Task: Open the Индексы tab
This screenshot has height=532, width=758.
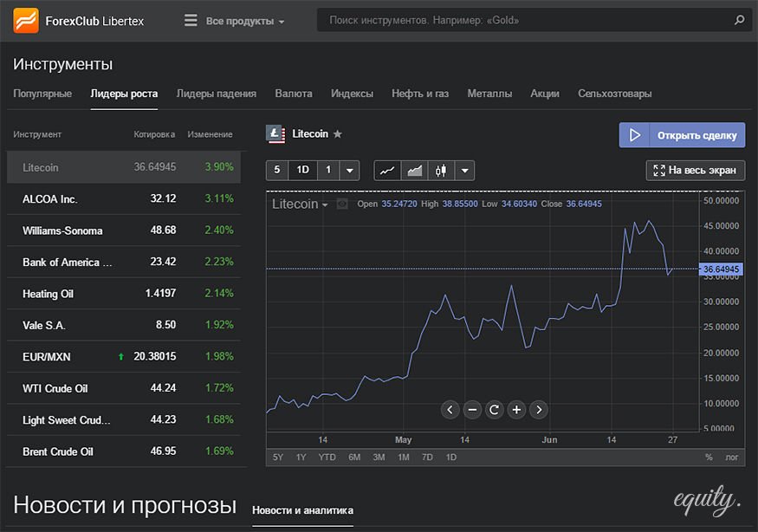Action: (x=352, y=94)
